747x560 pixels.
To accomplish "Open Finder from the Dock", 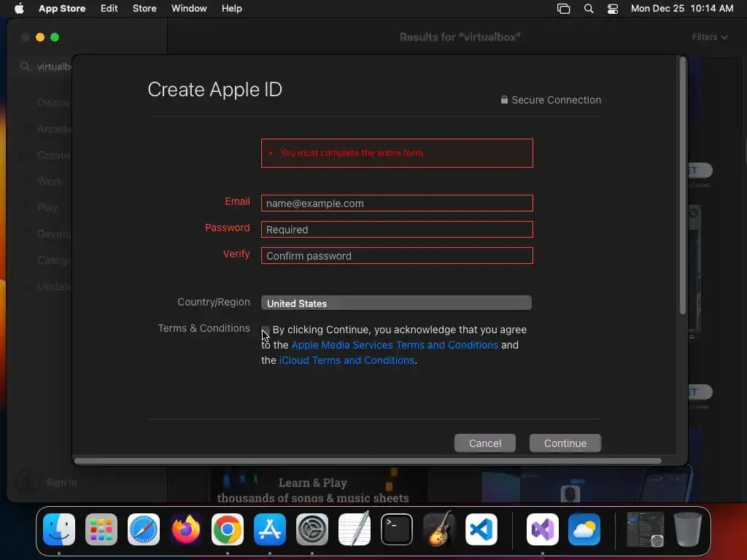I will point(59,529).
